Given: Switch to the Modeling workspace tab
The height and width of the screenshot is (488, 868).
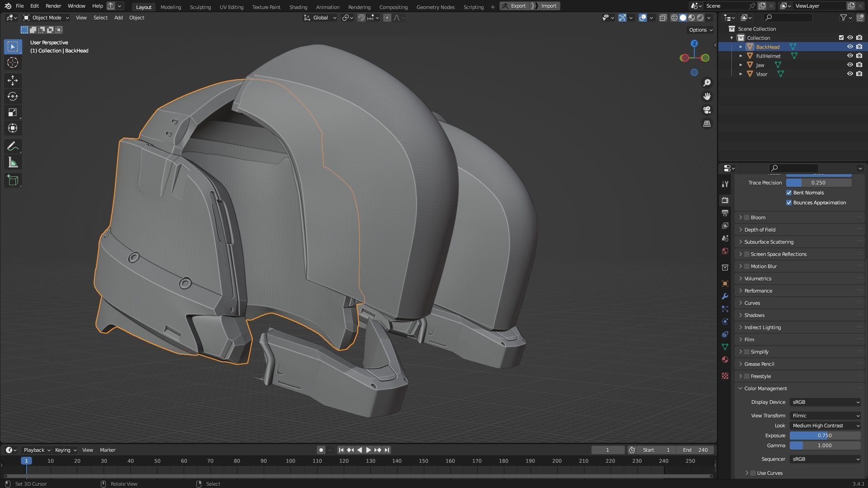Looking at the screenshot, I should click(171, 7).
